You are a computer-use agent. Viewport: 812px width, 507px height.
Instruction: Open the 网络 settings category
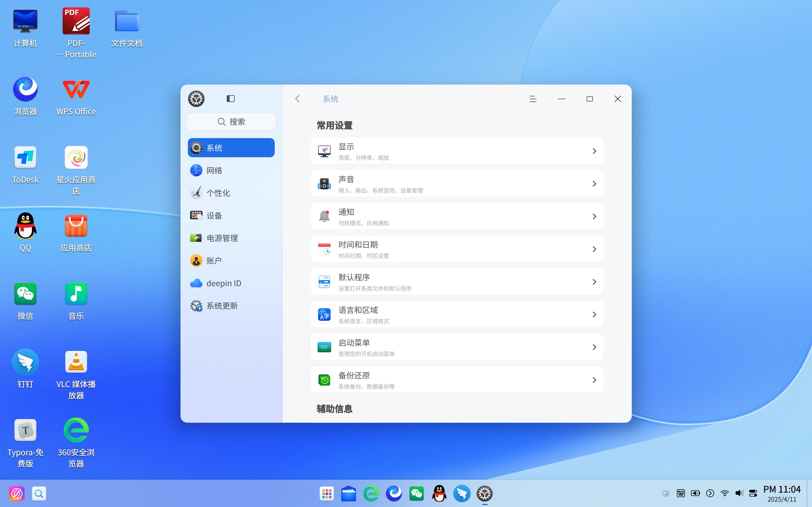tap(231, 170)
